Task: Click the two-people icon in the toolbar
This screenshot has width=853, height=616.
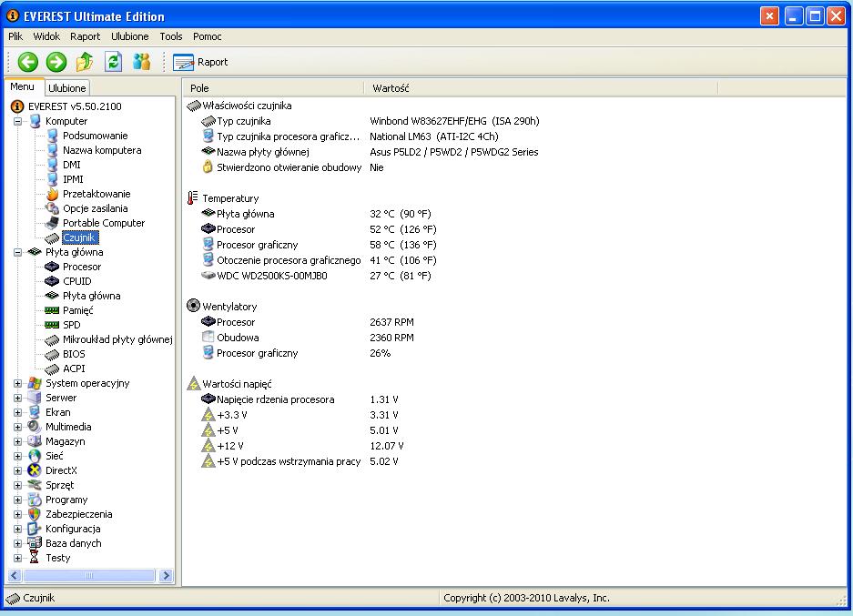Action: pyautogui.click(x=141, y=62)
